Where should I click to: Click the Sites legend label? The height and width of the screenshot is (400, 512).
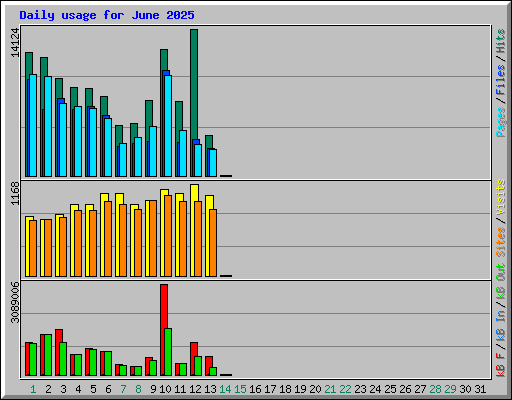click(x=501, y=242)
